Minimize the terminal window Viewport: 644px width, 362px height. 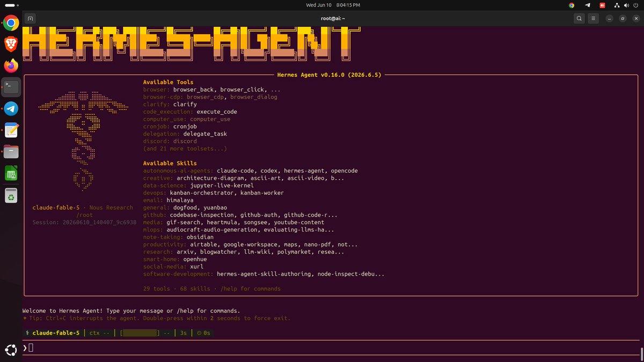pos(609,18)
